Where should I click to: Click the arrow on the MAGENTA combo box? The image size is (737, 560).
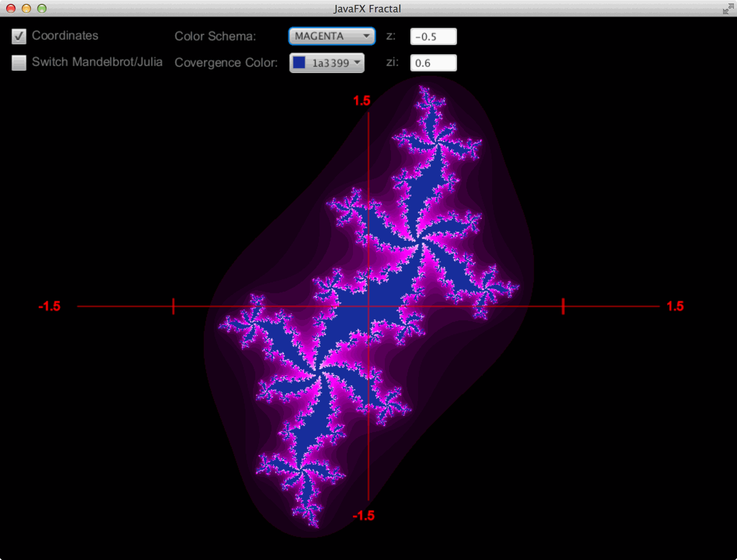tap(366, 36)
